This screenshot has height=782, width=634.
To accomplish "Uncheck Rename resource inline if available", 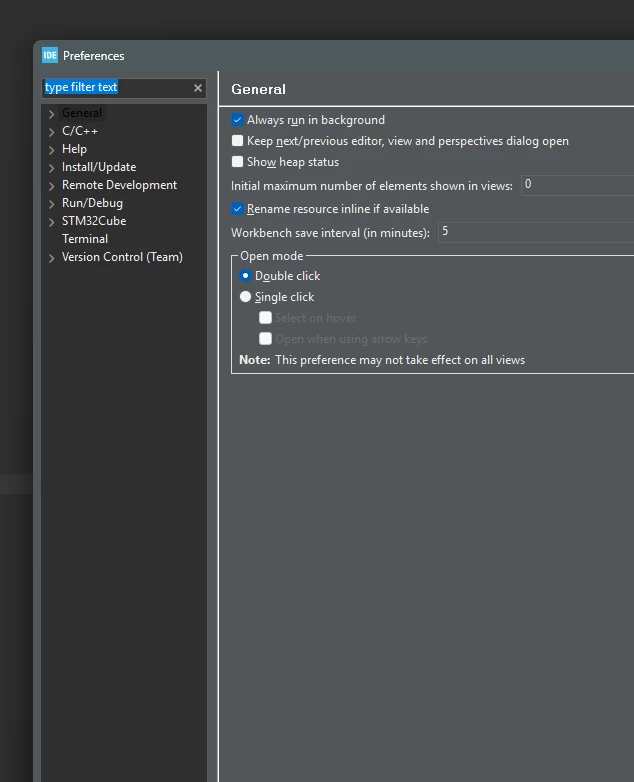I will [x=237, y=208].
